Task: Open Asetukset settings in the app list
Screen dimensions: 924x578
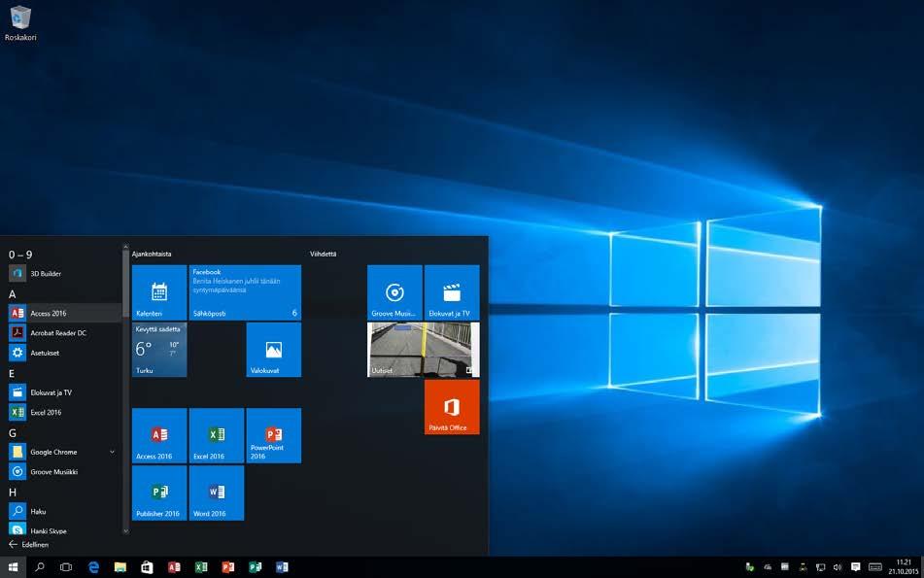Action: pyautogui.click(x=64, y=353)
